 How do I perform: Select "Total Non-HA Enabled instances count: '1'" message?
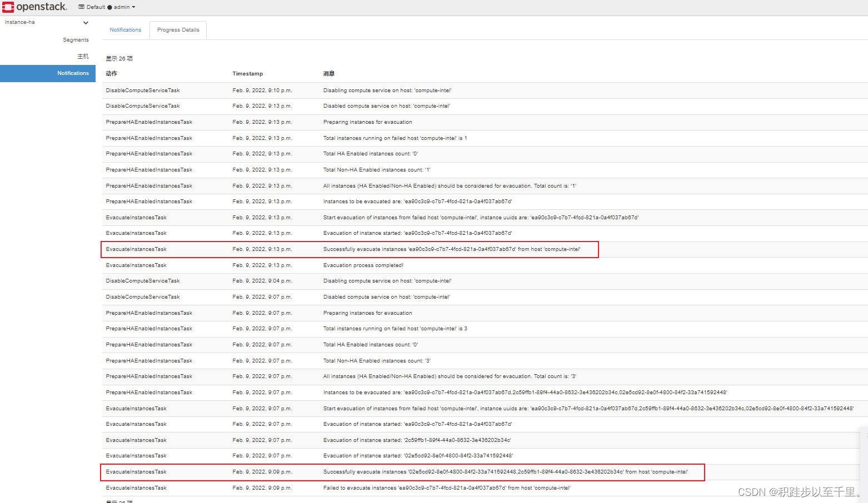377,170
